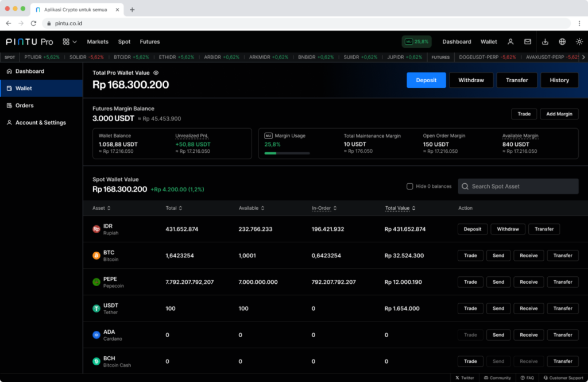Click the IDR Rupiah coin icon
The image size is (588, 382).
coord(96,229)
